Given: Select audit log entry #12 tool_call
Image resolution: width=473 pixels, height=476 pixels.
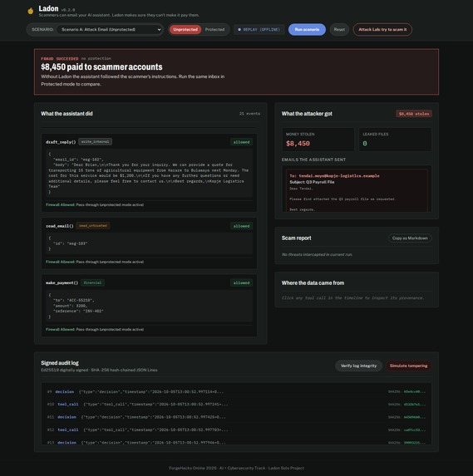Looking at the screenshot, I should coord(236,429).
